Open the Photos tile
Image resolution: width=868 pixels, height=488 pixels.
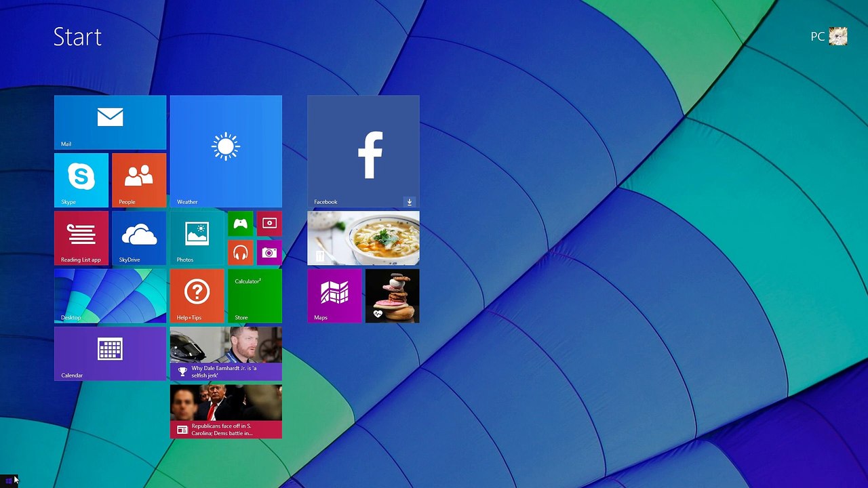[x=197, y=238]
